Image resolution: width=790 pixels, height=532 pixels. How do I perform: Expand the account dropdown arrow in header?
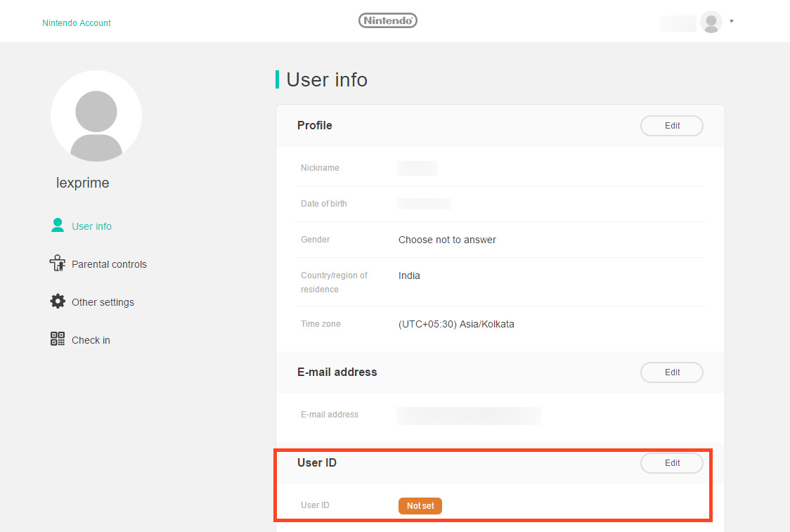tap(732, 22)
